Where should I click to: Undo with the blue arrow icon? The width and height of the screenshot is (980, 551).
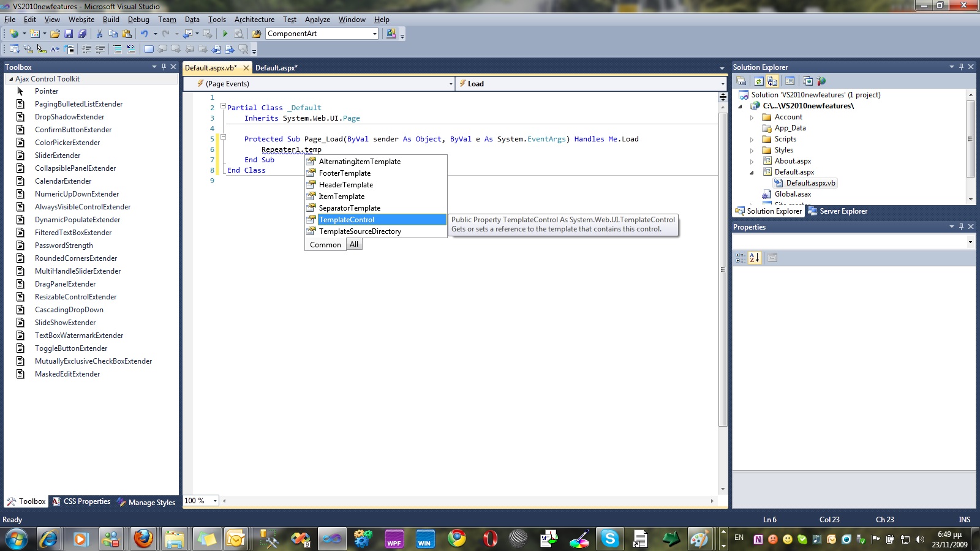144,34
